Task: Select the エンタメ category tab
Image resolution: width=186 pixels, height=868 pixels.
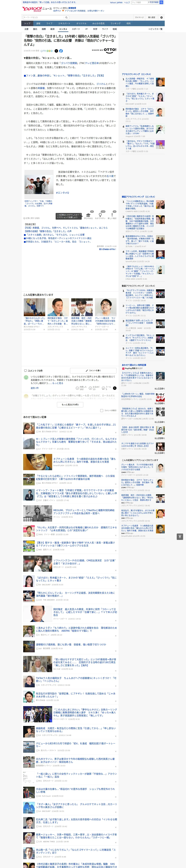Action: click(x=63, y=29)
